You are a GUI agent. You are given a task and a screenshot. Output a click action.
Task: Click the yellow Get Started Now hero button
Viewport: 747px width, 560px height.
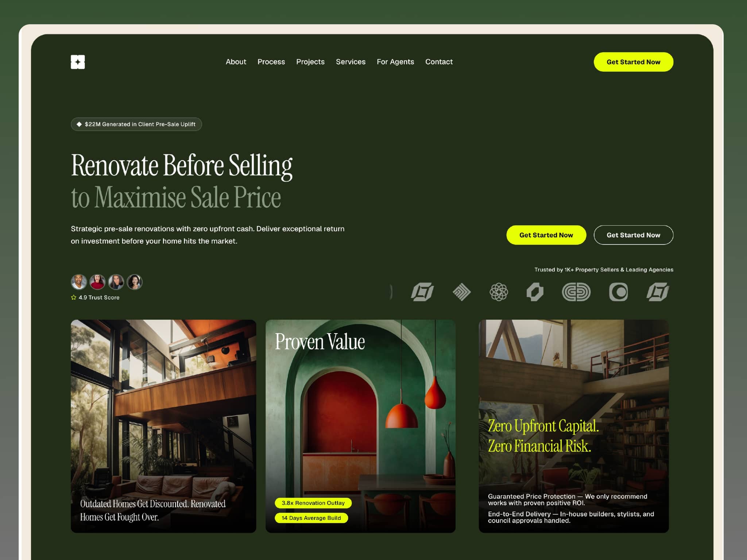(x=546, y=235)
